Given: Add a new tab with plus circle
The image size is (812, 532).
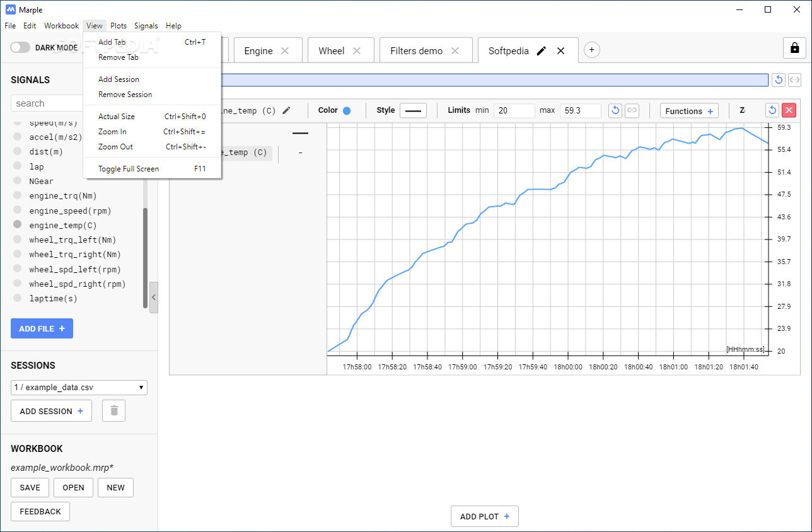Looking at the screenshot, I should (591, 50).
